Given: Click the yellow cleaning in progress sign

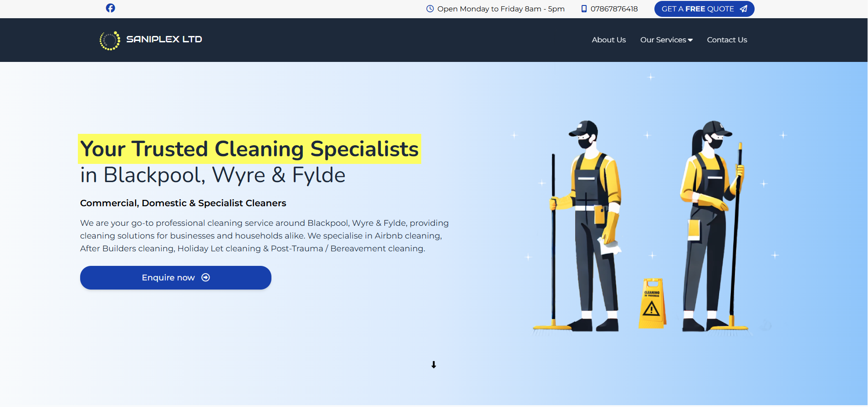Looking at the screenshot, I should coord(652,304).
